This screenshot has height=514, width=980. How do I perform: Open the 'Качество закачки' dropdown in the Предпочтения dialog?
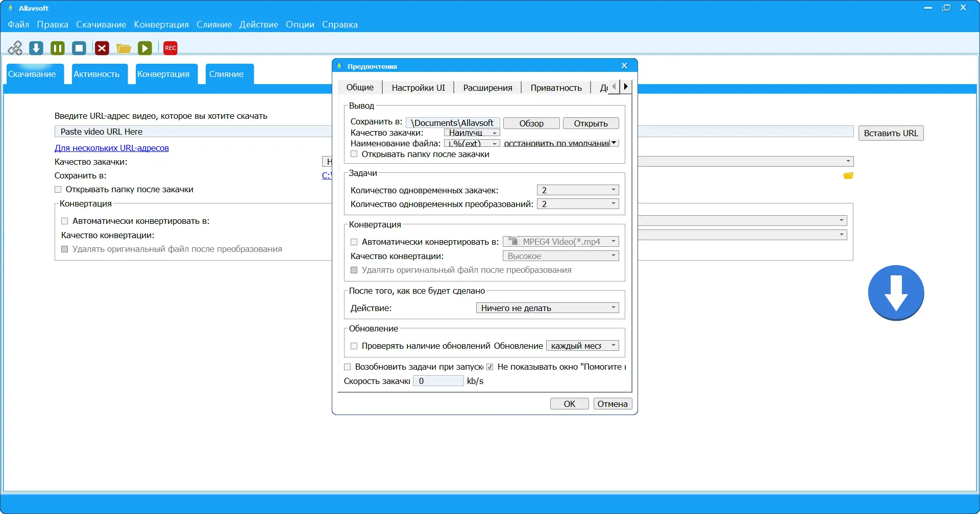(x=472, y=133)
